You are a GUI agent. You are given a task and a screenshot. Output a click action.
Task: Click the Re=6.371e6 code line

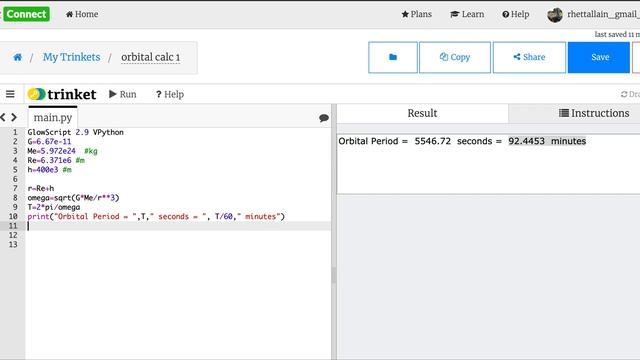(56, 160)
